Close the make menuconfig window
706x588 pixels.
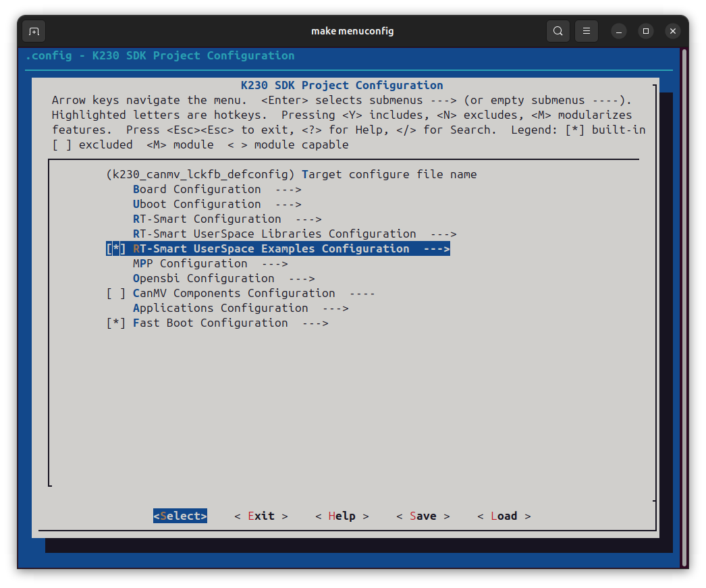673,32
